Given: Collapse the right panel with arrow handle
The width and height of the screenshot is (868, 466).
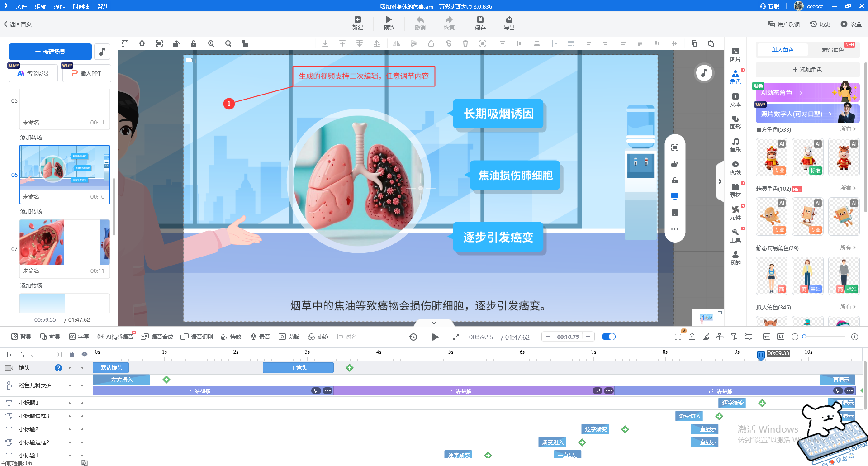Looking at the screenshot, I should click(720, 181).
